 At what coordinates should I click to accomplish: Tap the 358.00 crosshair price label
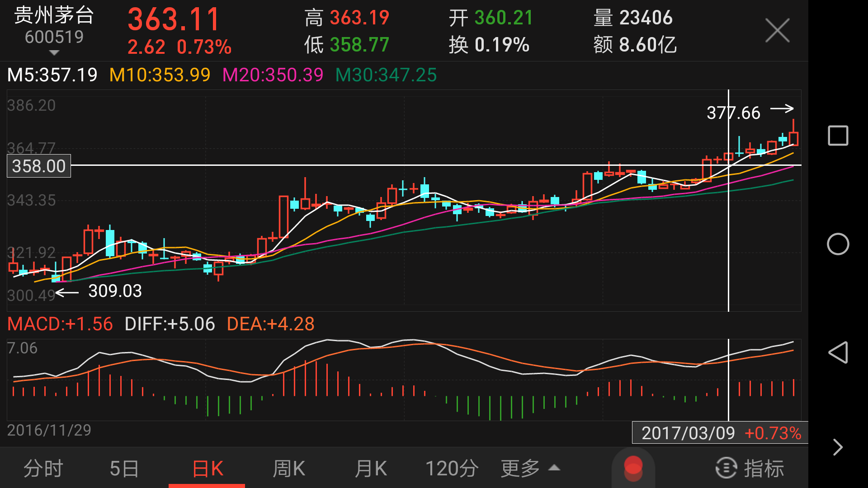point(39,166)
